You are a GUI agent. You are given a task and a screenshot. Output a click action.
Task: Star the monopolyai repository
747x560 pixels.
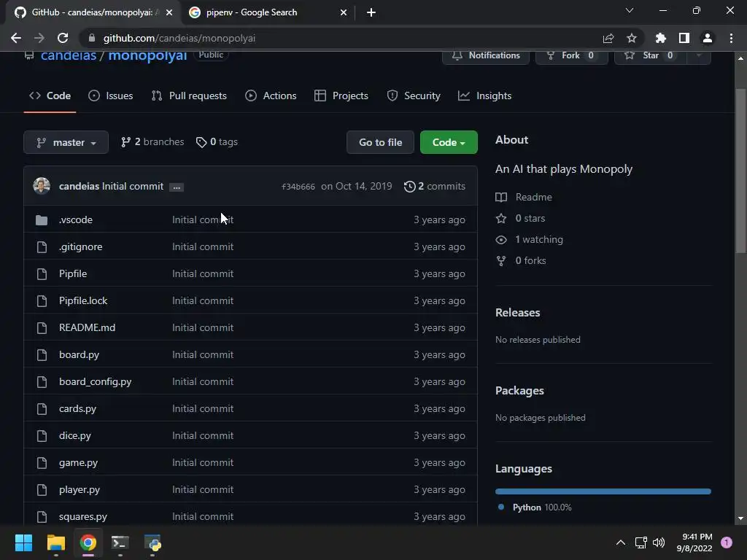(650, 57)
